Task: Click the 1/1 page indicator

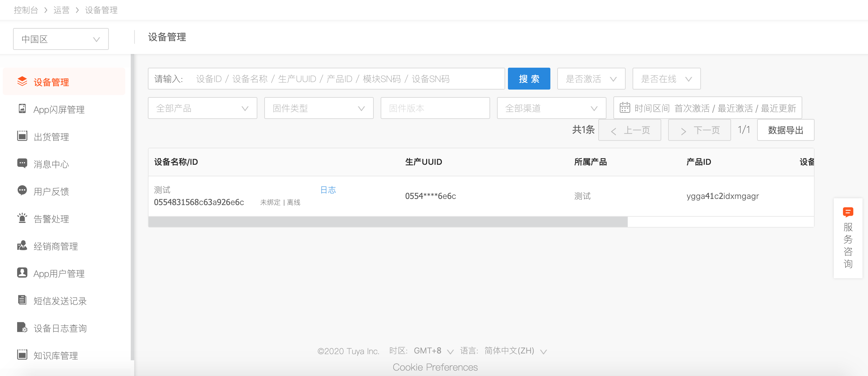Action: click(744, 130)
